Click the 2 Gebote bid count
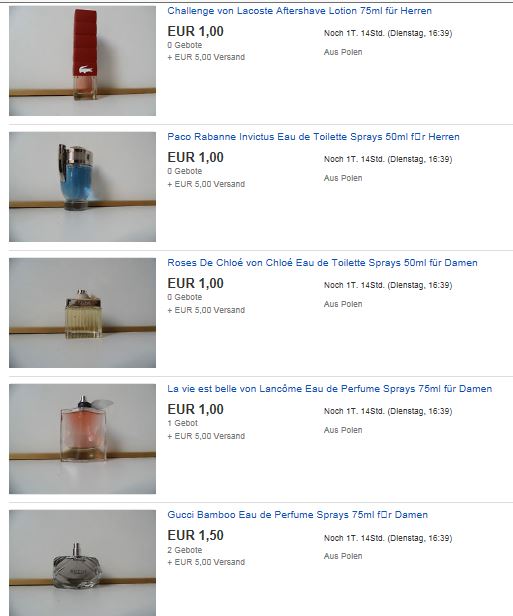 point(185,550)
